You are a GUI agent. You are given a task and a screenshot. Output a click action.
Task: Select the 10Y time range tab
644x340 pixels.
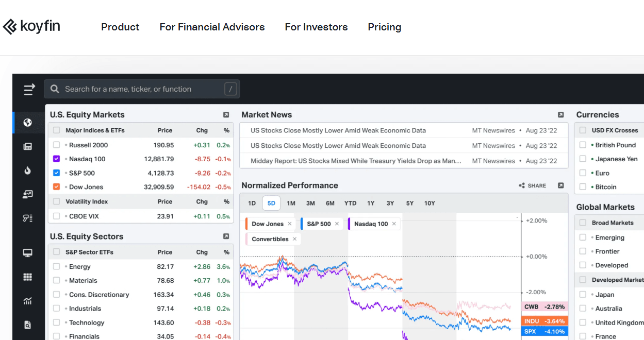pyautogui.click(x=430, y=203)
